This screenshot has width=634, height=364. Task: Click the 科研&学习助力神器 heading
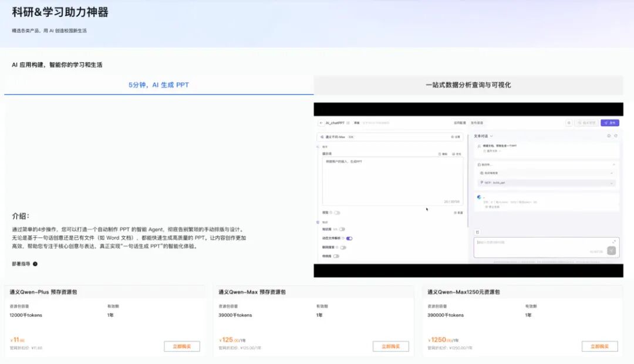[60, 12]
